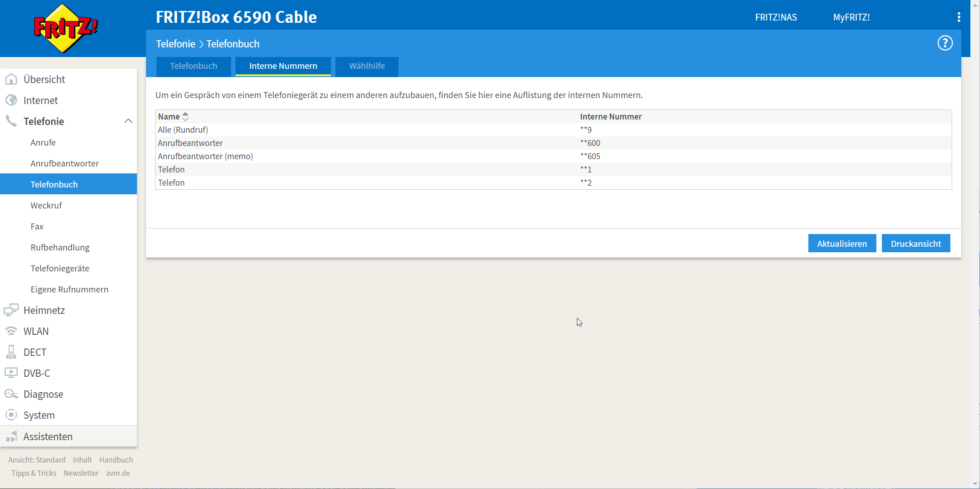
Task: Click the Internet globe icon
Action: [11, 100]
